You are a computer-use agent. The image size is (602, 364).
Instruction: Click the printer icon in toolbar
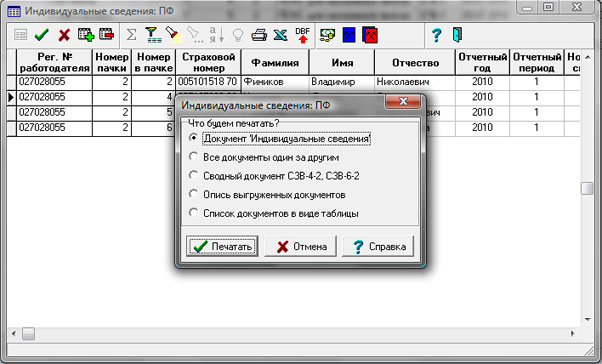[259, 35]
